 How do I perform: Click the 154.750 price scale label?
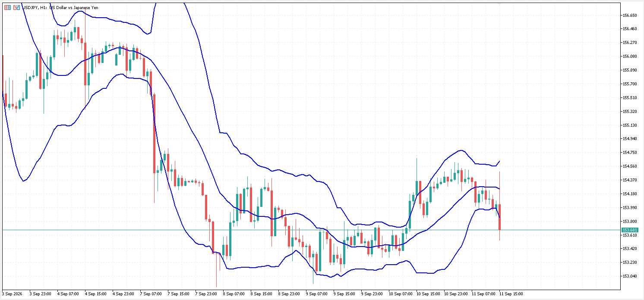(630, 153)
